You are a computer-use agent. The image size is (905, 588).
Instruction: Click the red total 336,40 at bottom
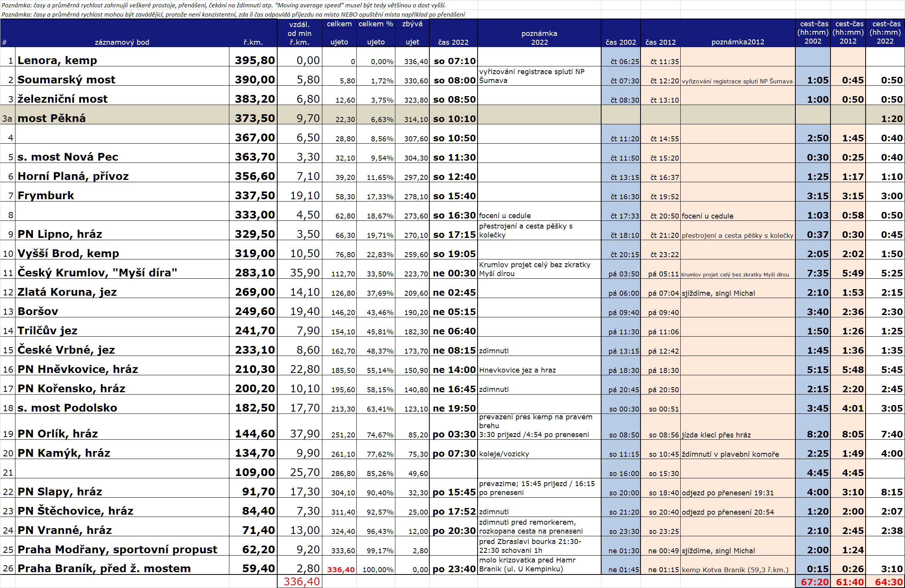[301, 581]
